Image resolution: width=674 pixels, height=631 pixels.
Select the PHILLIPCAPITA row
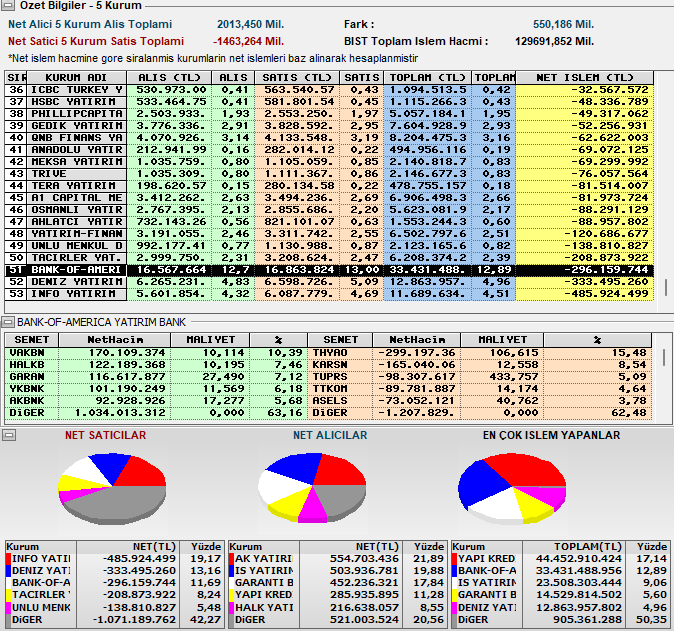click(329, 114)
